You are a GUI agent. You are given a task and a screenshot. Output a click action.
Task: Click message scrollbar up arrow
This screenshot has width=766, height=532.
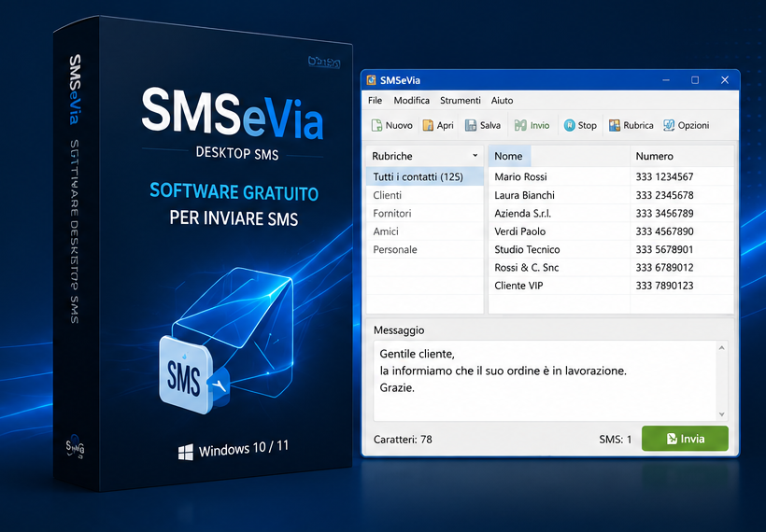coord(721,348)
